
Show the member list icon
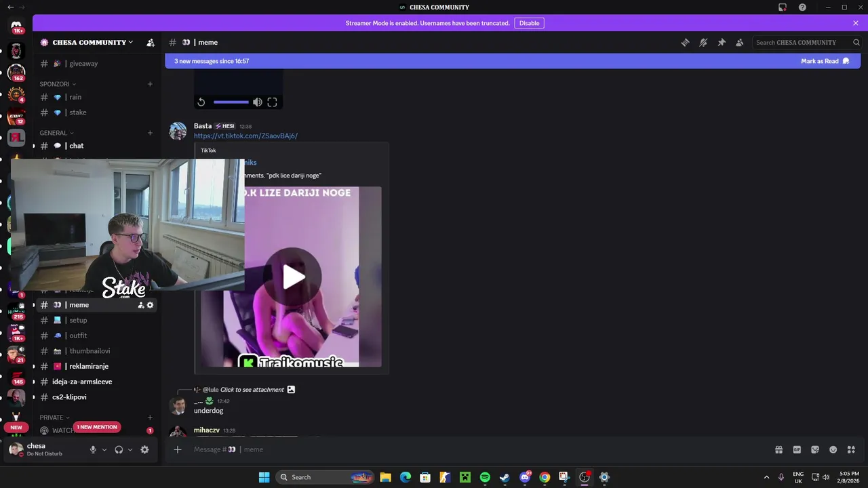click(x=740, y=42)
